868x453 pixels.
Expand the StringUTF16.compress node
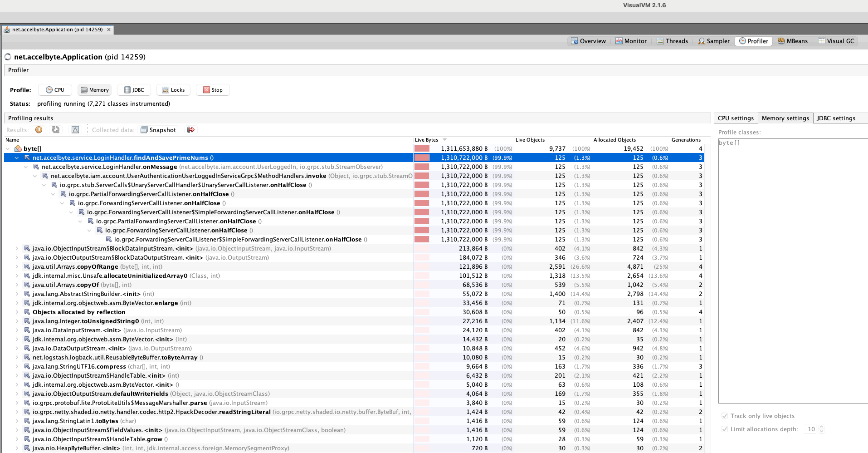17,366
